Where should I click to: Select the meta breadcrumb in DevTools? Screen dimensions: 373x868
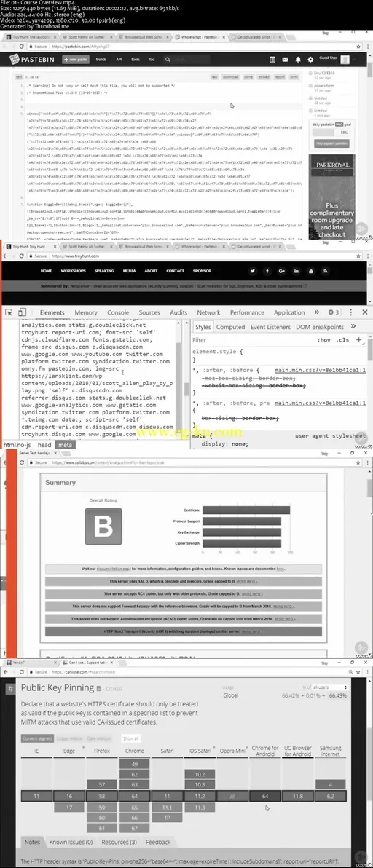point(66,444)
